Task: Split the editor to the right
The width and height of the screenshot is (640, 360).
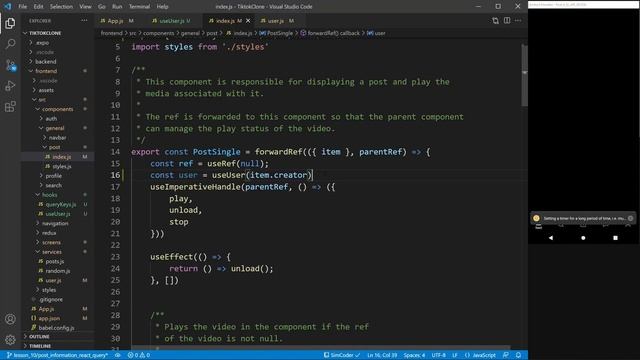Action: point(507,20)
